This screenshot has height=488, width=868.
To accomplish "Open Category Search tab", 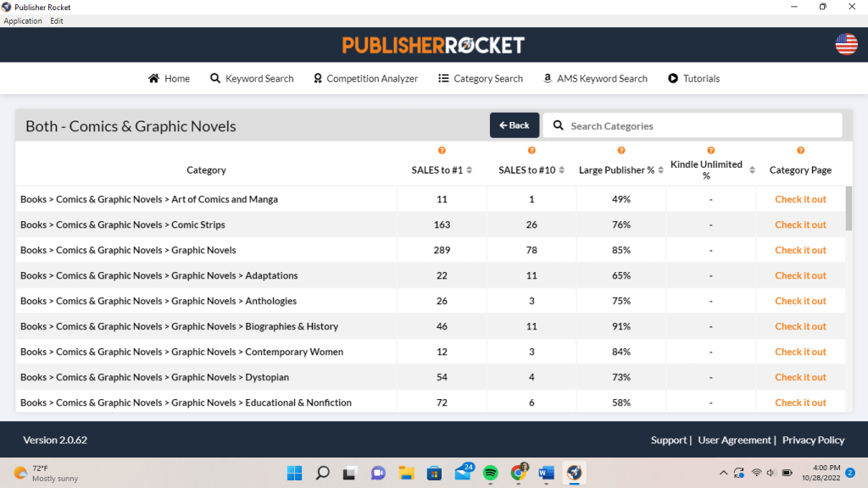I will tap(481, 79).
